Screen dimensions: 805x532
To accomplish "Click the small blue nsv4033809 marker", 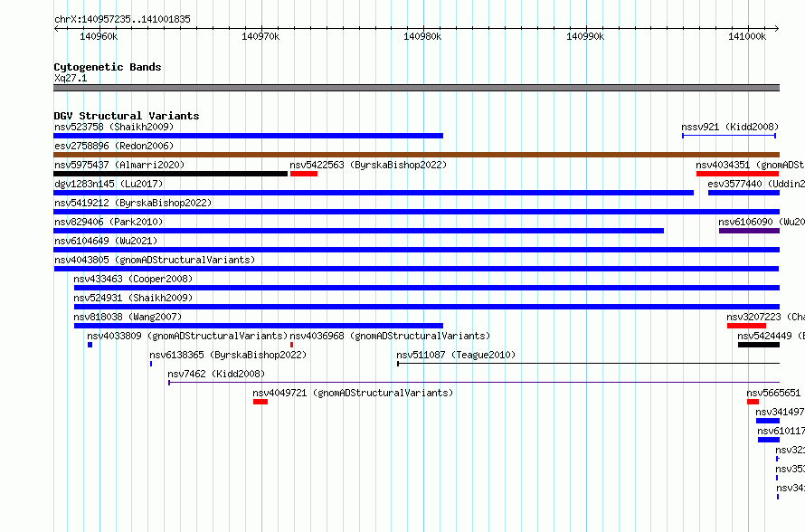I will [90, 345].
